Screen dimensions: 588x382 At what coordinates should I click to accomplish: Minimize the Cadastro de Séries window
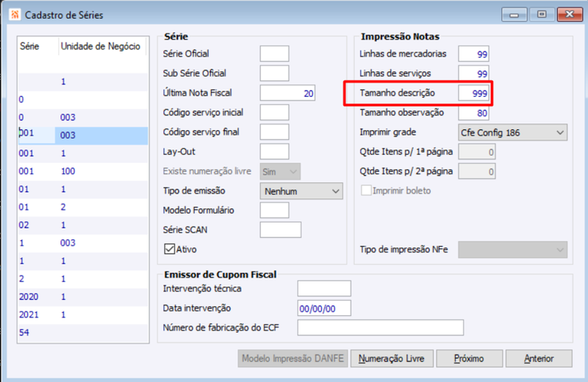pyautogui.click(x=514, y=15)
